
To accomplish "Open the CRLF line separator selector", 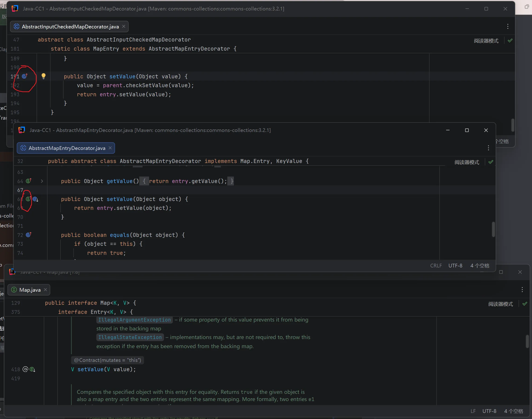I will pyautogui.click(x=436, y=266).
